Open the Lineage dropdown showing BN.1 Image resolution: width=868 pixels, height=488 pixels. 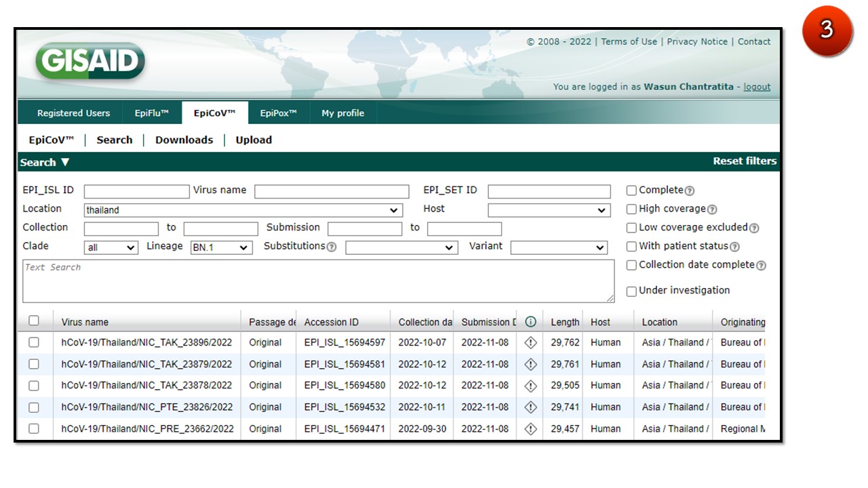tap(221, 247)
